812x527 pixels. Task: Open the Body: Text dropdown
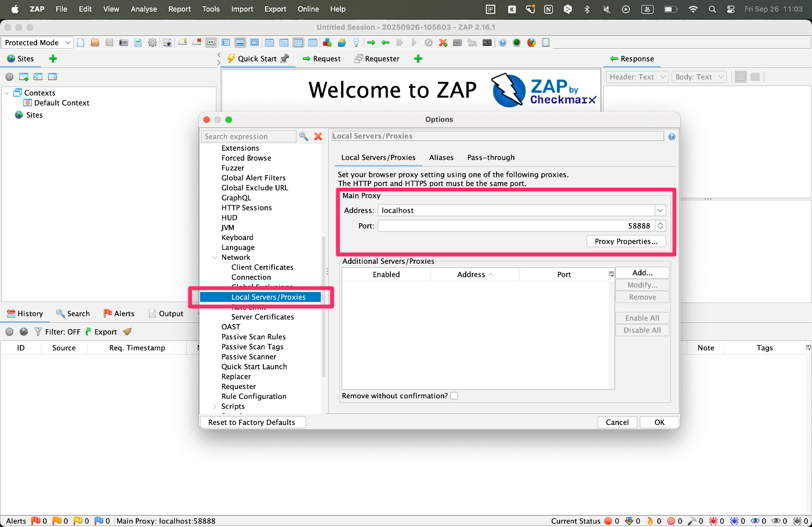point(699,77)
